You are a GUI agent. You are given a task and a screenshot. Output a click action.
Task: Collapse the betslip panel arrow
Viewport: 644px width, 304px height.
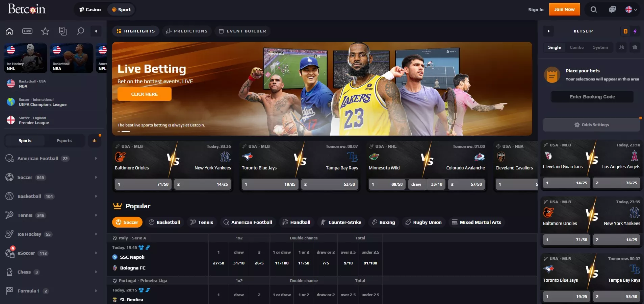[x=548, y=31]
